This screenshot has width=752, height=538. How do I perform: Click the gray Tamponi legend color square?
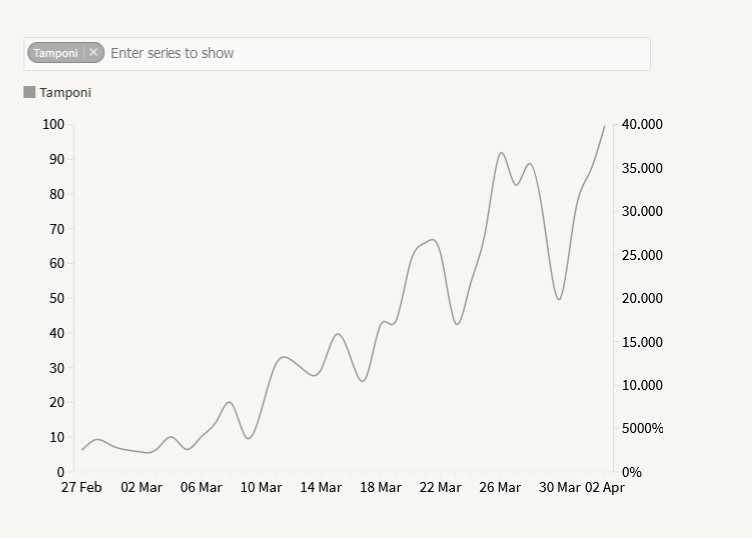click(x=30, y=92)
